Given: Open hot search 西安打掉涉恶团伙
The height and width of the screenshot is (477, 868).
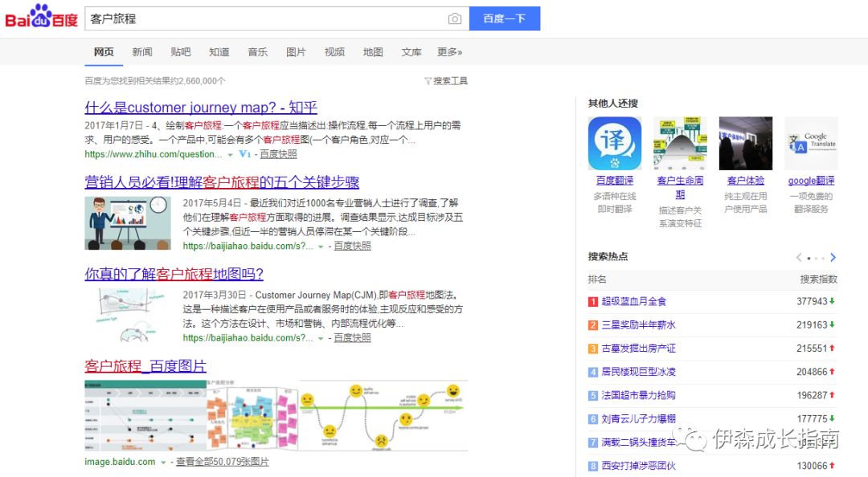Looking at the screenshot, I should 638,466.
